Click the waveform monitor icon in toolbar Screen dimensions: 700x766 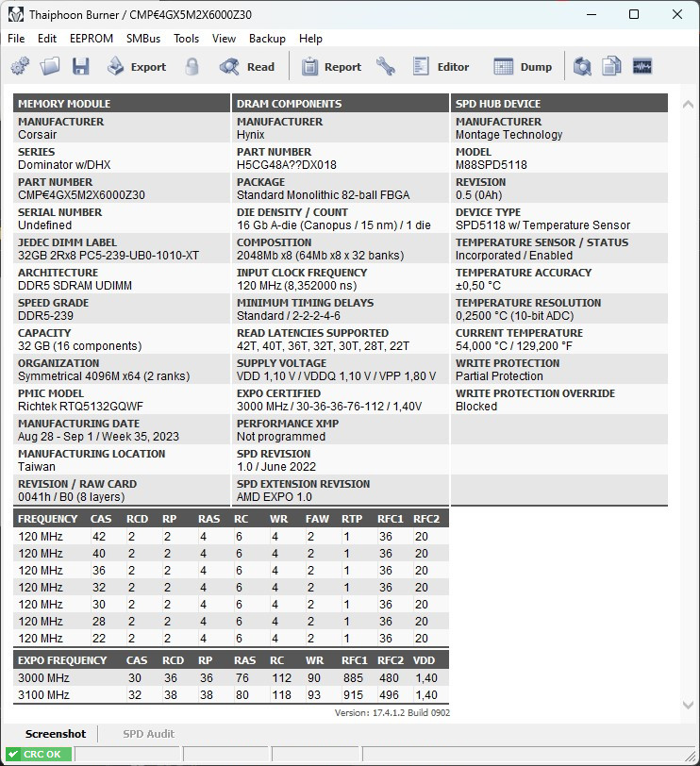click(x=642, y=67)
